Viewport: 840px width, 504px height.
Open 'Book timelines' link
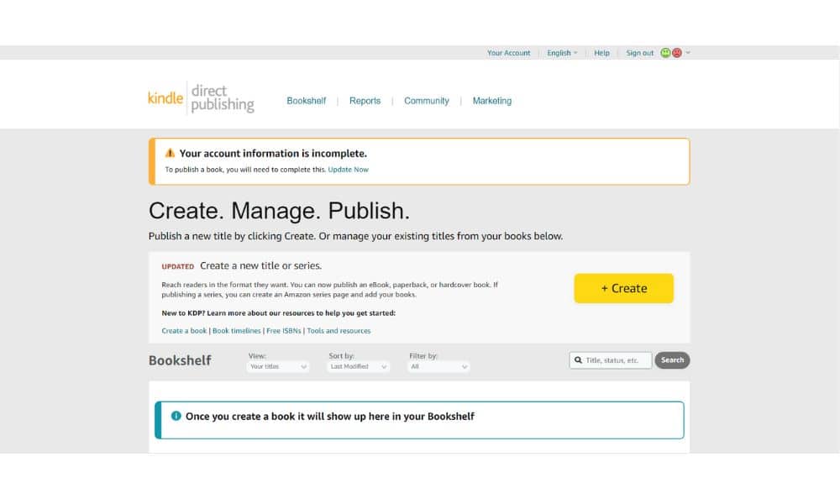[x=236, y=330]
